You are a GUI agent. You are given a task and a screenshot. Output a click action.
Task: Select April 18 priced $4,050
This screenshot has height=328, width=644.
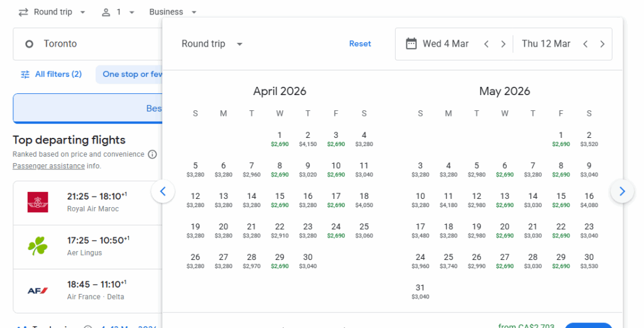coord(364,200)
